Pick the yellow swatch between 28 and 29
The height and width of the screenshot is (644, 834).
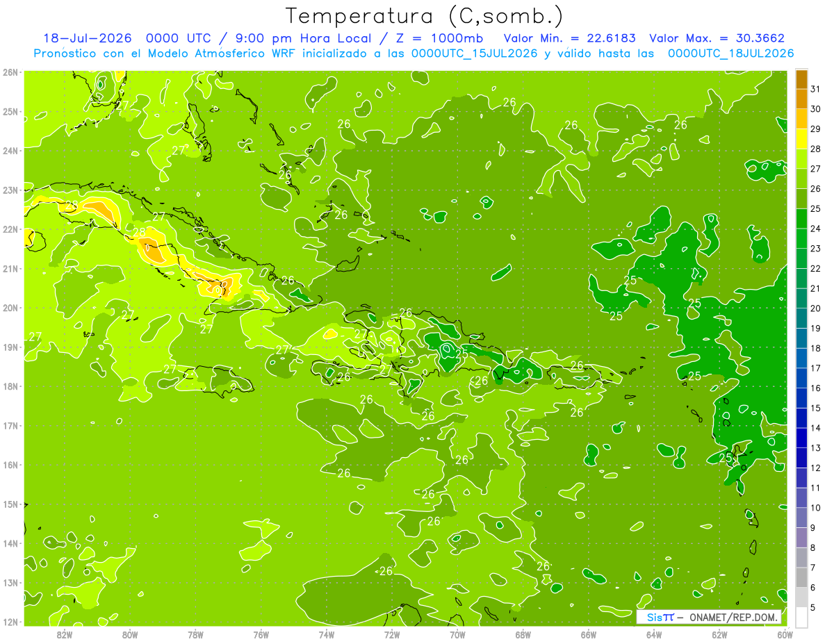click(x=801, y=139)
